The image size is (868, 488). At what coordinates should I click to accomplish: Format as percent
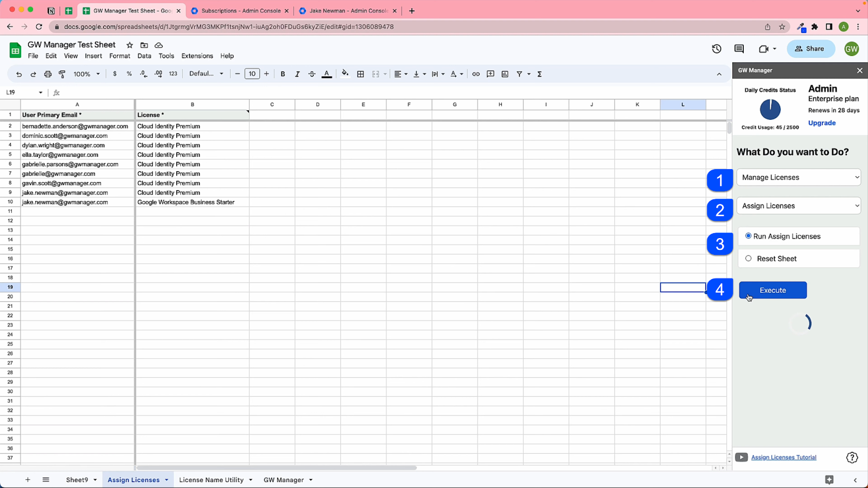tap(129, 74)
